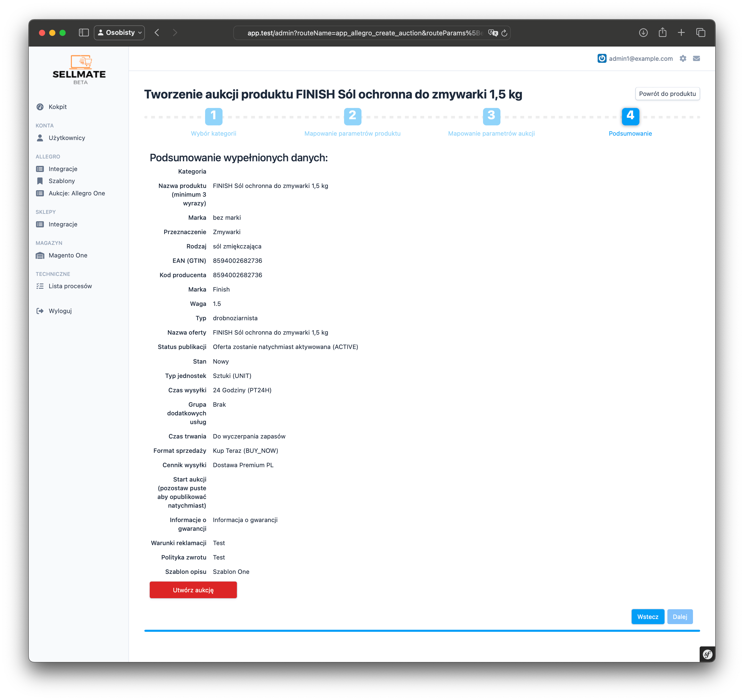744x700 pixels.
Task: Click Sklepy Integracje list icon
Action: tap(40, 224)
